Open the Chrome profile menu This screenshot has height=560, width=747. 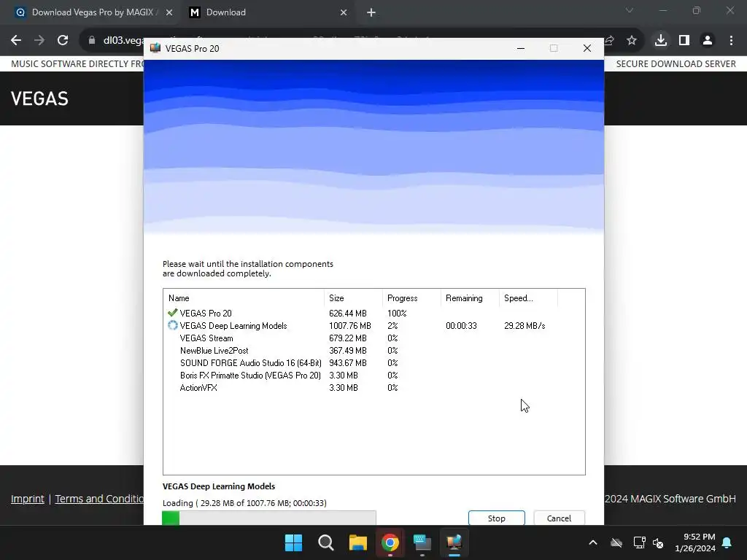click(708, 41)
